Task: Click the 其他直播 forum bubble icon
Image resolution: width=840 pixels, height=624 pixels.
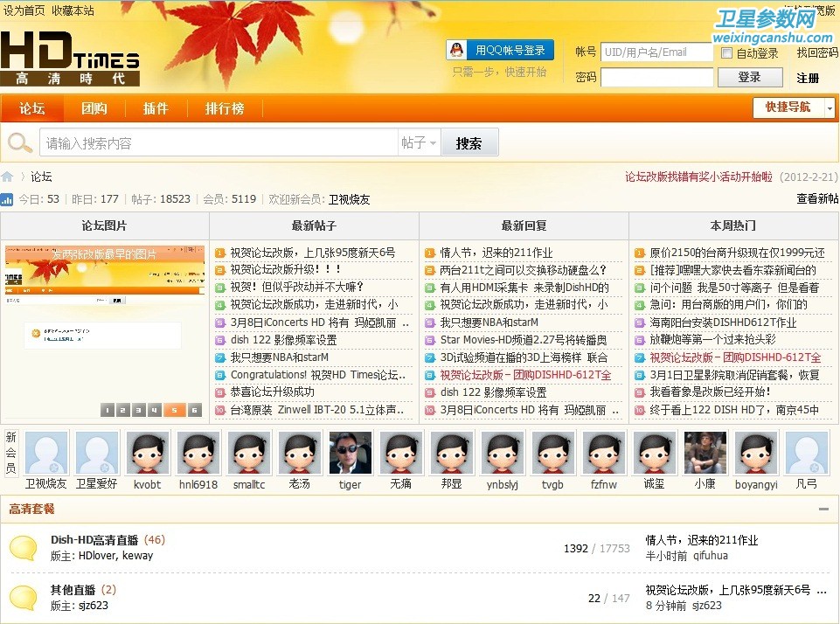Action: tap(23, 597)
